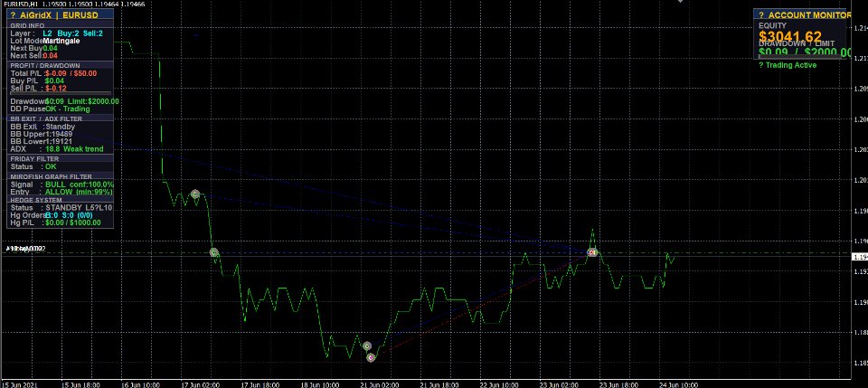The image size is (868, 388).
Task: Select the trade arrow marker at the lowest price
Action: tap(371, 357)
